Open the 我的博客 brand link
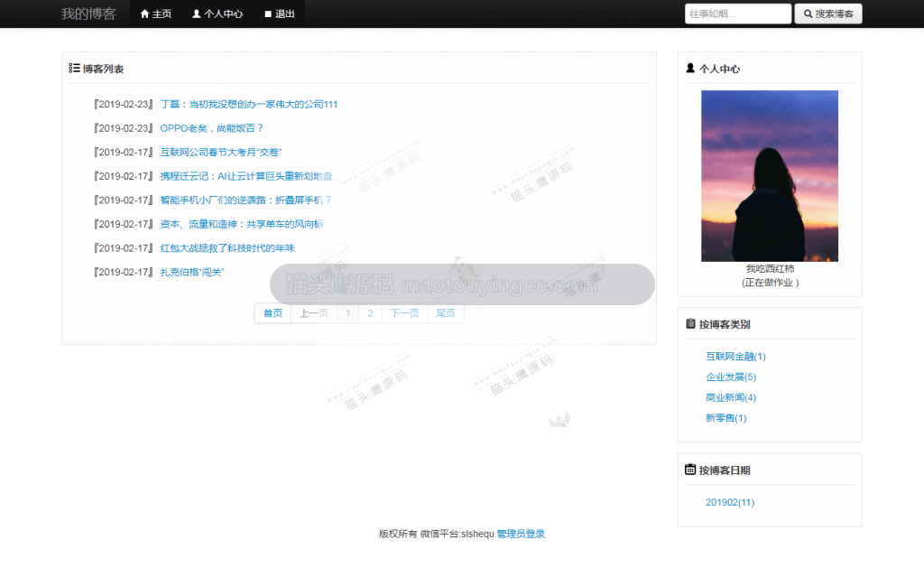Viewport: 924px width, 568px height. coord(88,14)
